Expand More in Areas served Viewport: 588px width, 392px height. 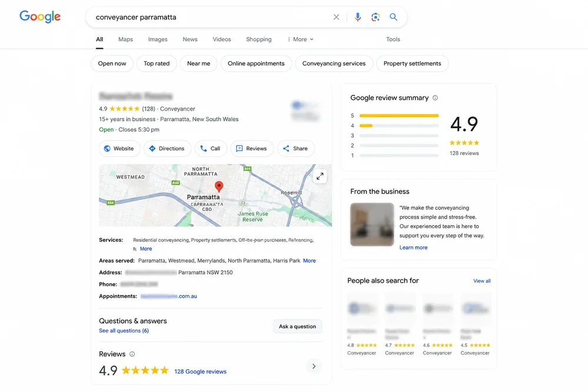click(x=309, y=260)
